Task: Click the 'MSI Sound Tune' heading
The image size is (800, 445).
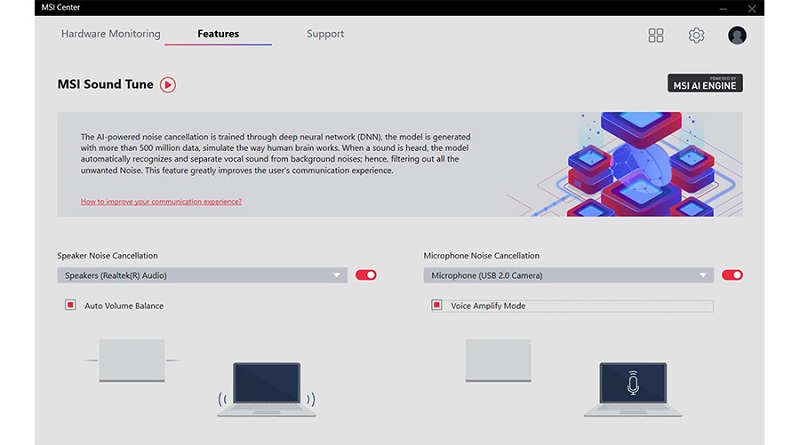Action: click(105, 84)
